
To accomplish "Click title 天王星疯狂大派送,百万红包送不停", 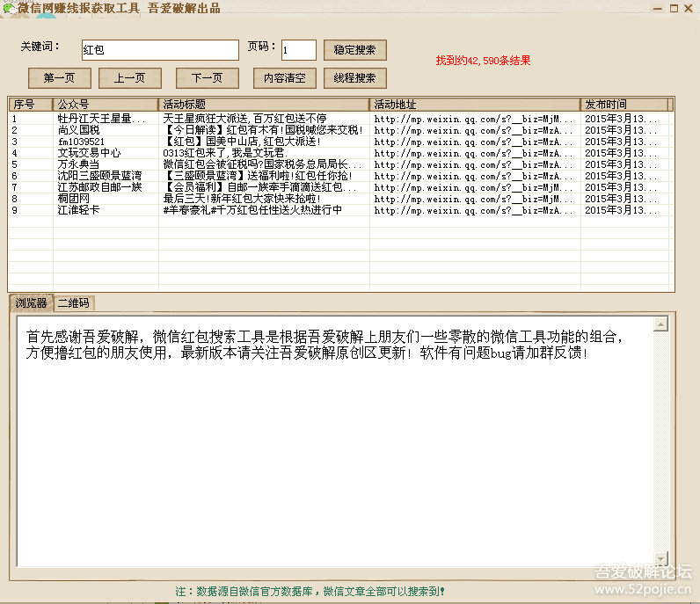I will point(244,119).
